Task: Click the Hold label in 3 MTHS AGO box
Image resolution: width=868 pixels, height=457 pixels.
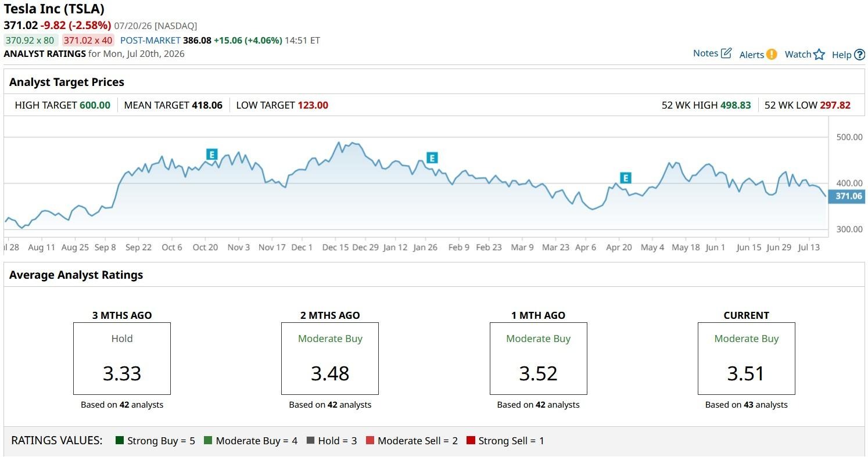Action: click(x=122, y=339)
